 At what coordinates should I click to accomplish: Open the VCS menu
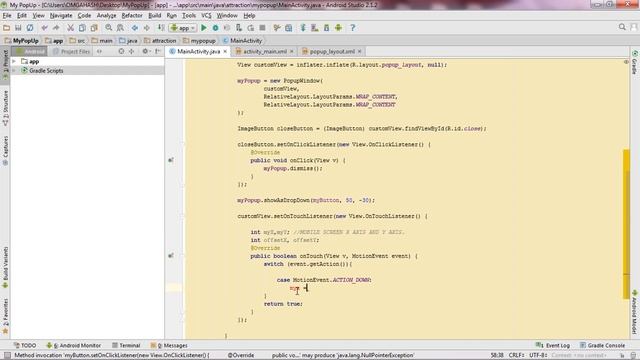[206, 16]
